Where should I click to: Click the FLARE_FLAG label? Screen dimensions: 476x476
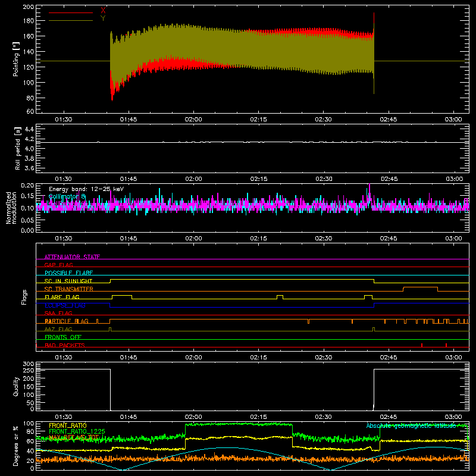click(x=62, y=297)
